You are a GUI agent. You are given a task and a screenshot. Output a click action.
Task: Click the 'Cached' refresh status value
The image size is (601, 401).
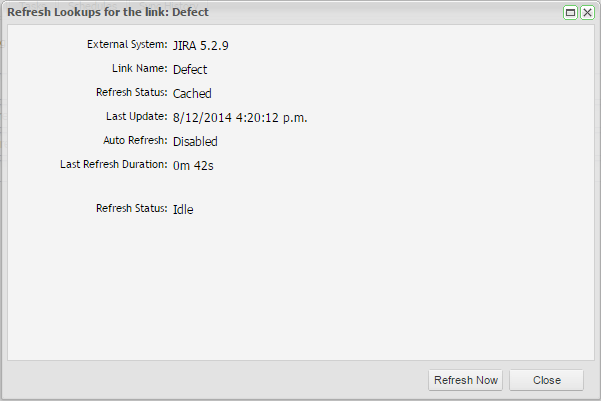pyautogui.click(x=192, y=93)
